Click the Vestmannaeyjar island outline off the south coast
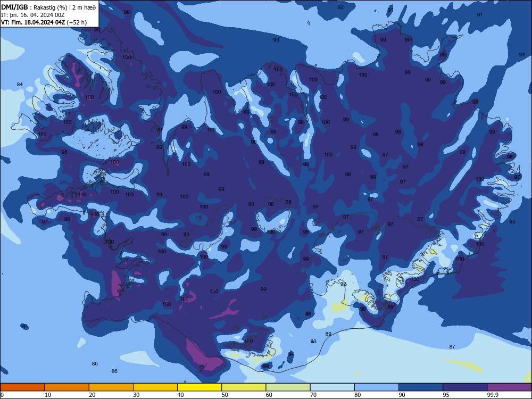 tap(203, 368)
